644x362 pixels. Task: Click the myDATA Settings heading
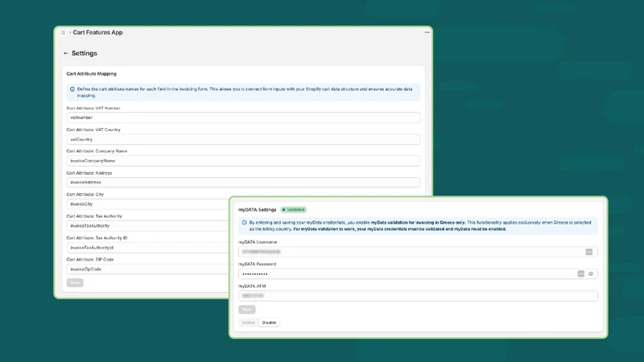257,210
